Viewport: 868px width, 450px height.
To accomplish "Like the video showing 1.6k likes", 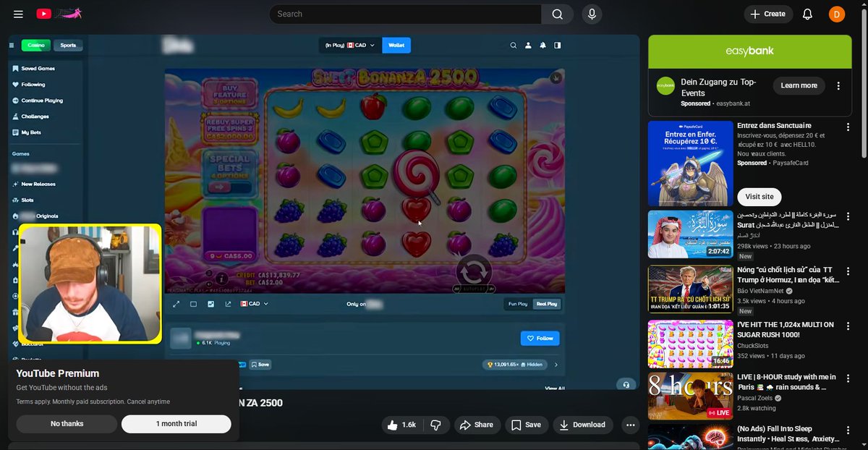I will coord(401,425).
